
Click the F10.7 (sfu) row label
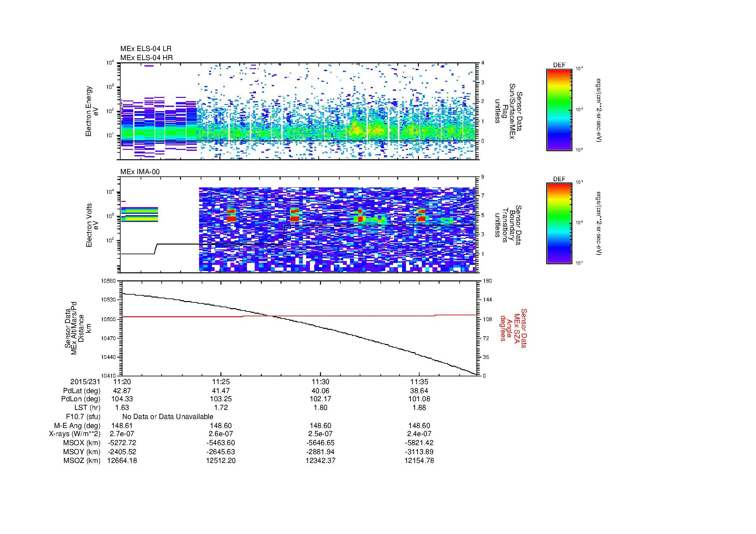[83, 416]
